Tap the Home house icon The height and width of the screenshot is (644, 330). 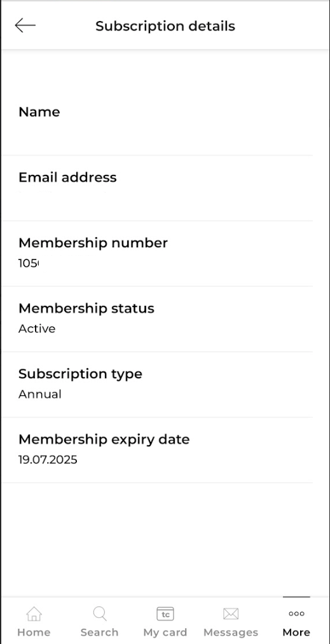click(34, 614)
